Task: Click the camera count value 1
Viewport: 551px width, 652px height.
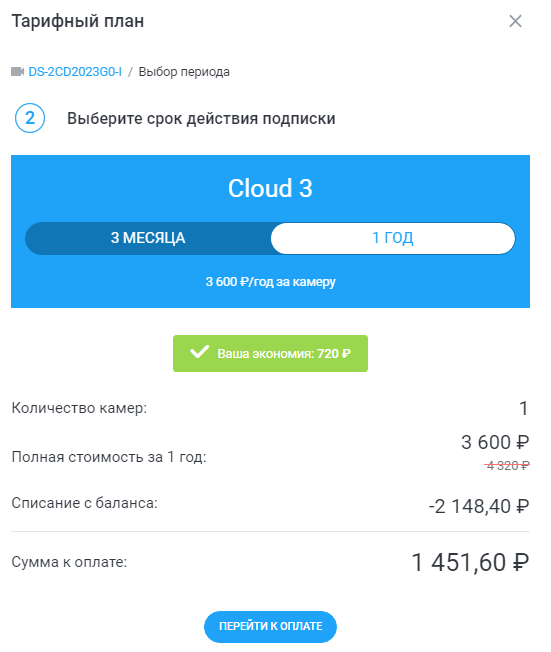Action: point(524,408)
